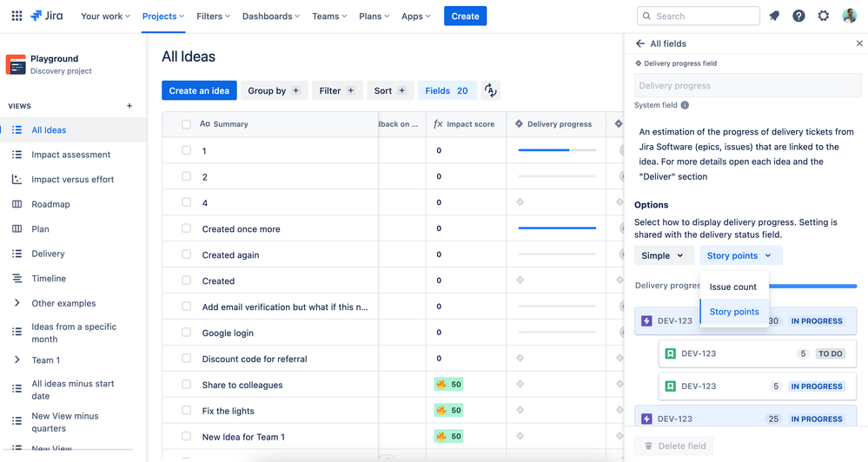The height and width of the screenshot is (462, 868).
Task: Open the app switcher grid icon
Action: tap(17, 16)
